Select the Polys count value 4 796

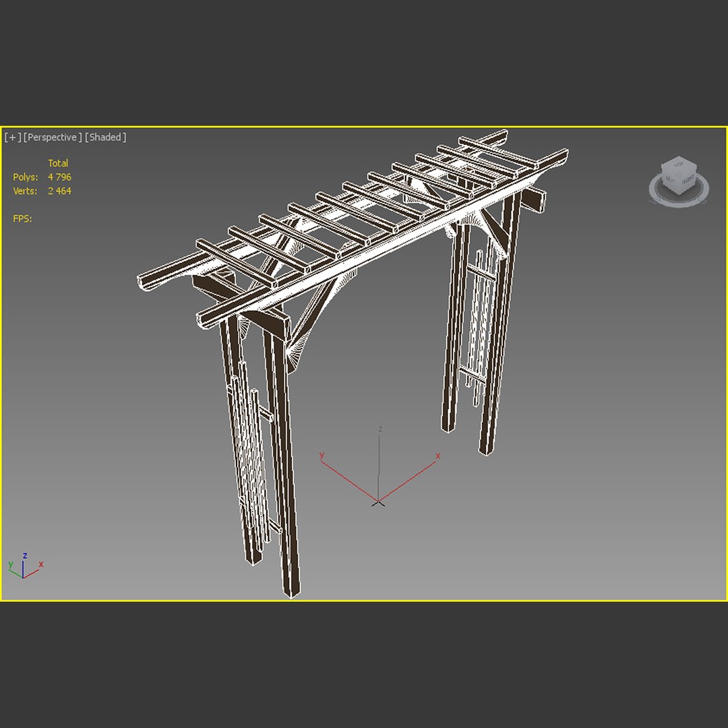click(x=59, y=177)
